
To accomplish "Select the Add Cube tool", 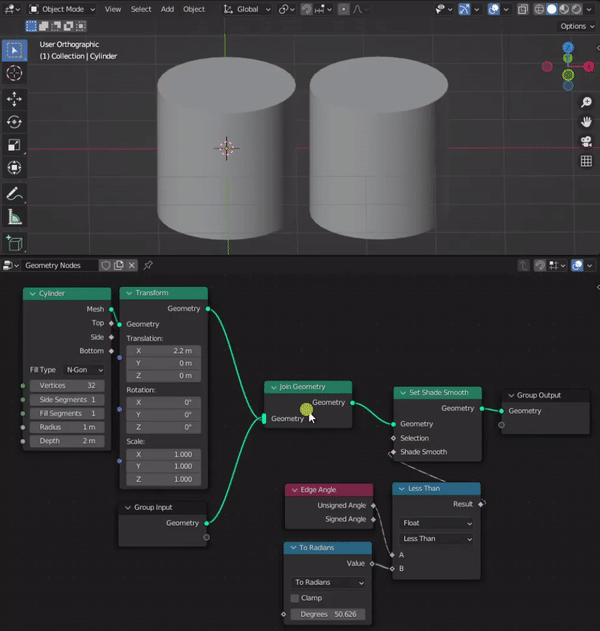I will tap(14, 243).
